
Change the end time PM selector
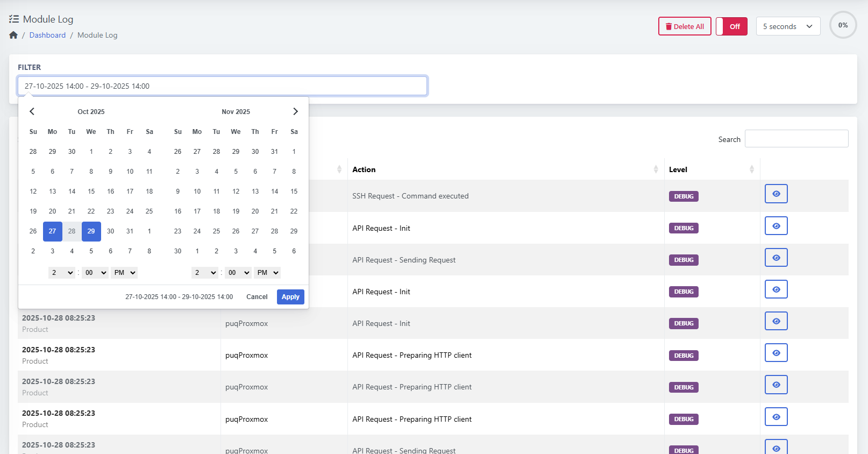click(x=267, y=273)
